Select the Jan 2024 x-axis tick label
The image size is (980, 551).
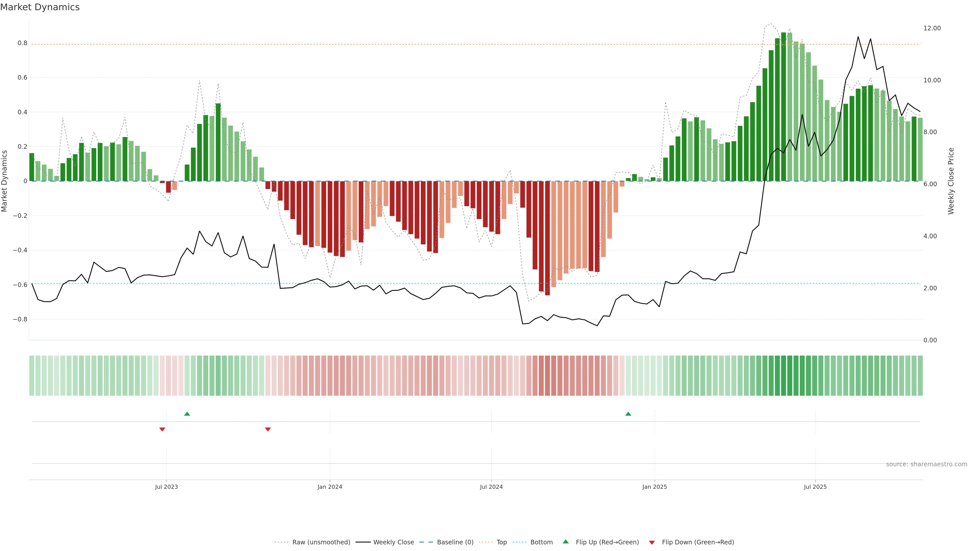[x=330, y=487]
